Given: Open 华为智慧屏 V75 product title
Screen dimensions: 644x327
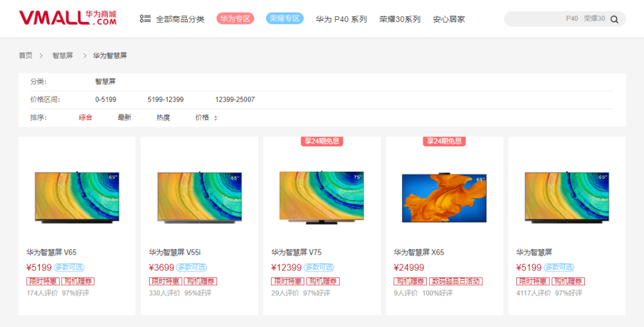Looking at the screenshot, I should pos(296,252).
